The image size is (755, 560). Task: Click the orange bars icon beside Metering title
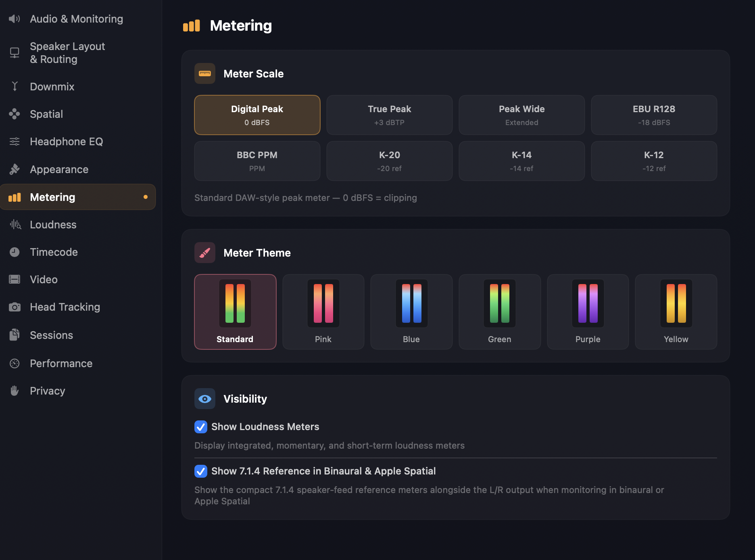point(192,26)
